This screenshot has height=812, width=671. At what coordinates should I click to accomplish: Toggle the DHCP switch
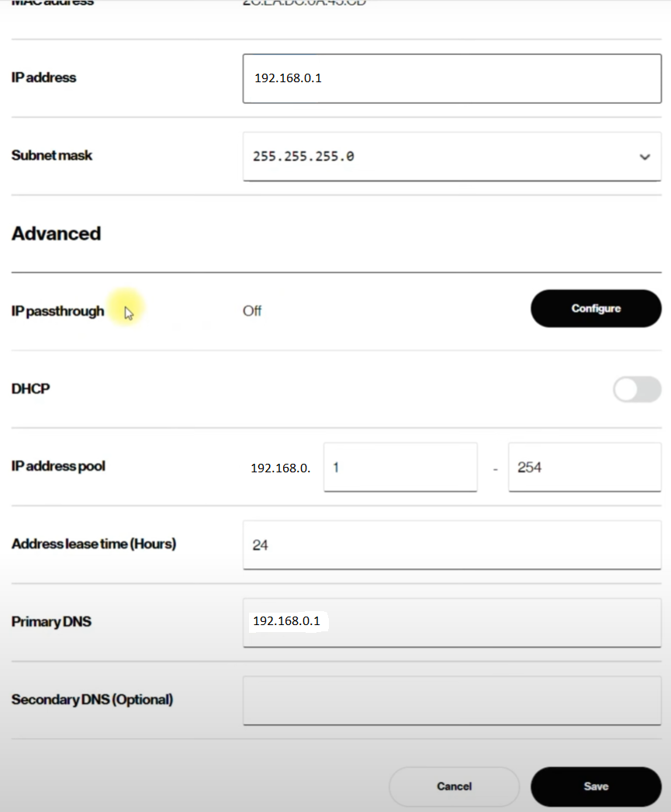[x=638, y=389]
